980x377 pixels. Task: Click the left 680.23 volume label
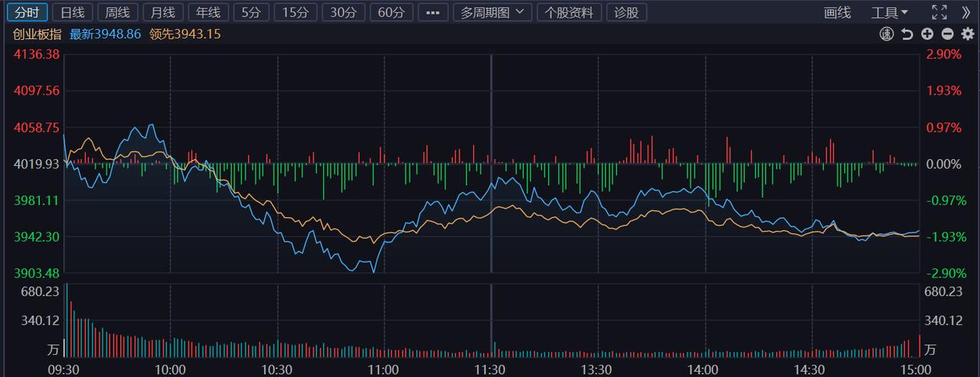[x=41, y=291]
